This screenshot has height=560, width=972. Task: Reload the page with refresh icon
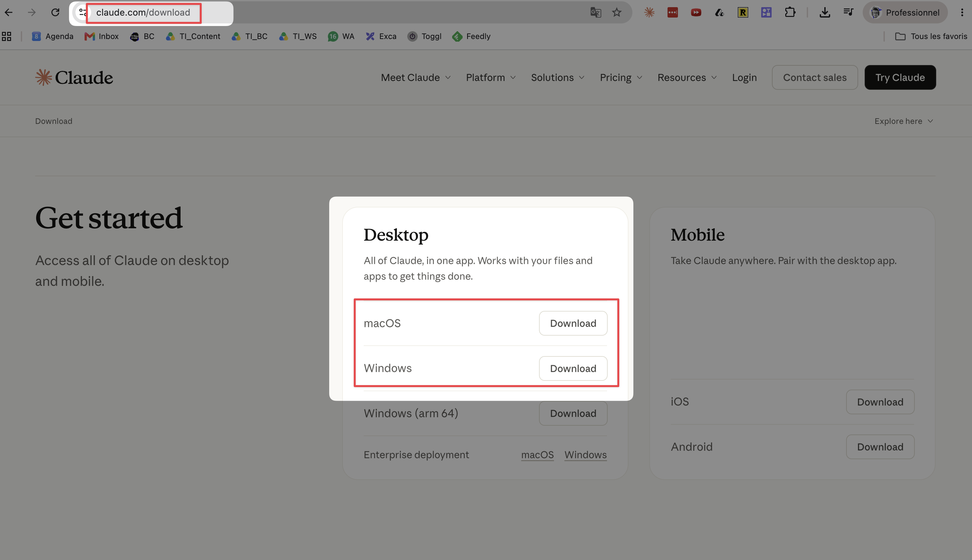(x=55, y=12)
